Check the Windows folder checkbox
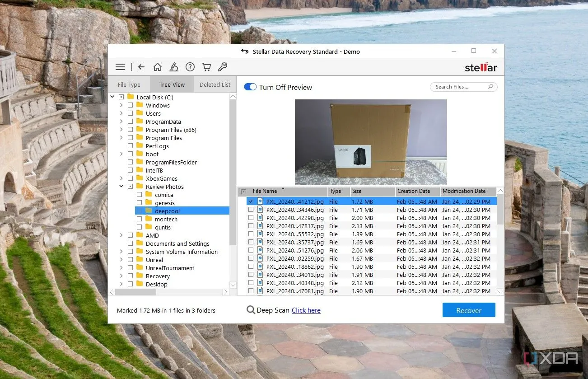The width and height of the screenshot is (588, 379). click(x=130, y=105)
